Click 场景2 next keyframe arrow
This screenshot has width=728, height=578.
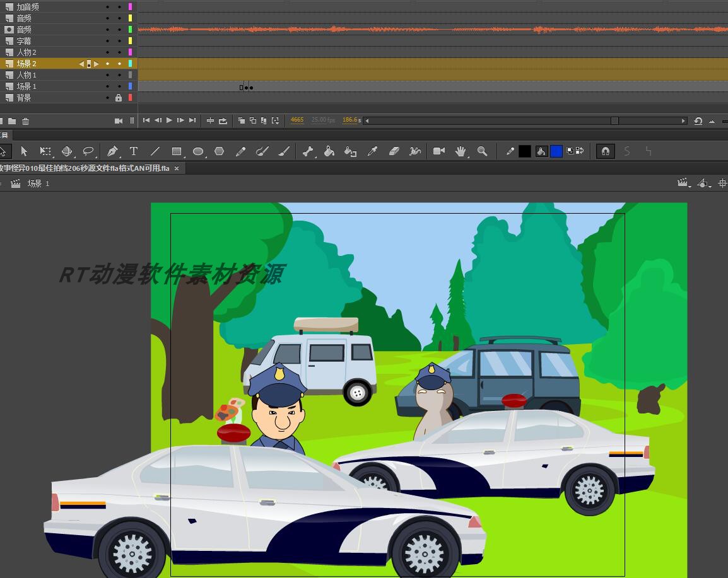[x=96, y=64]
